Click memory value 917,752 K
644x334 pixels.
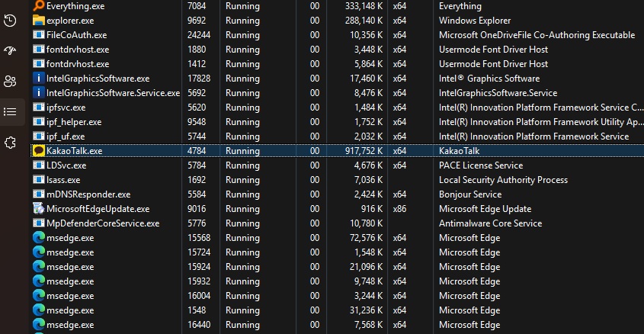coord(364,151)
